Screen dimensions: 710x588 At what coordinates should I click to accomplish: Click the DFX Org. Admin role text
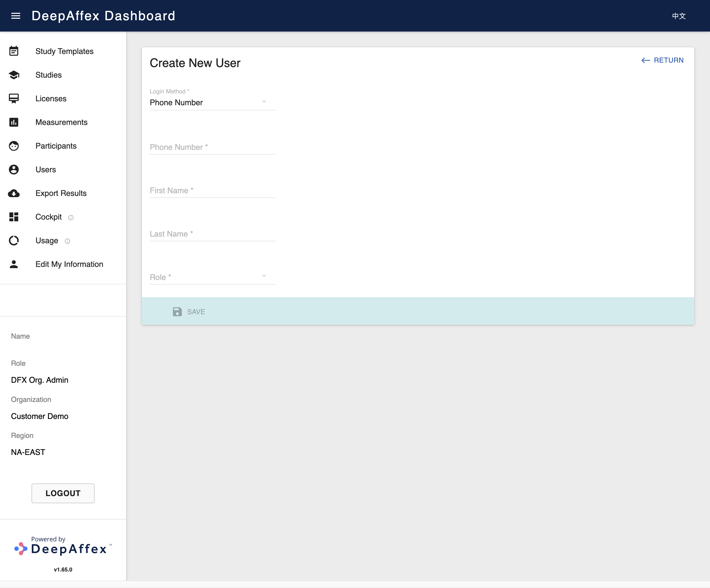[40, 380]
